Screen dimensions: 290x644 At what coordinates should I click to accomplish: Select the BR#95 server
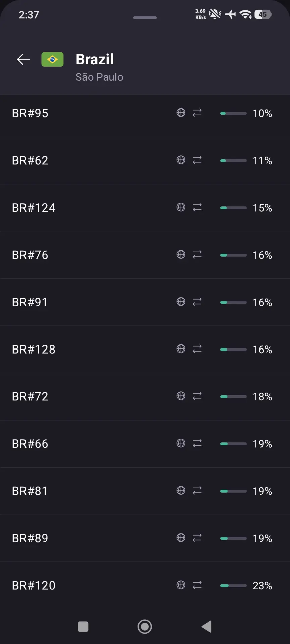click(x=145, y=113)
